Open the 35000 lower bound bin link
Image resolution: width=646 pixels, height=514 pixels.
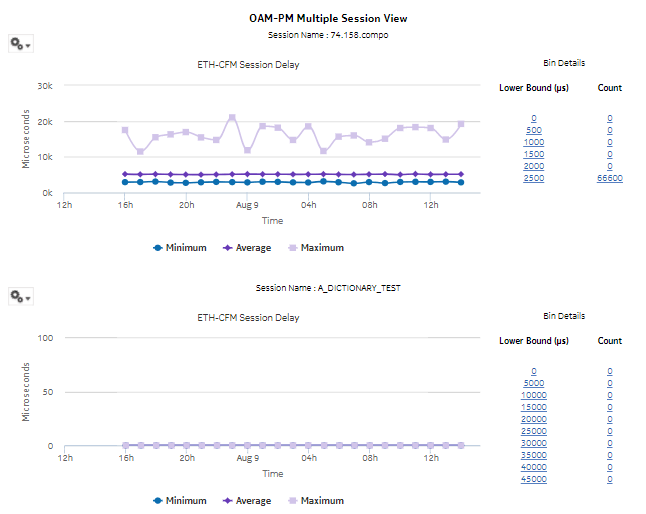[534, 455]
